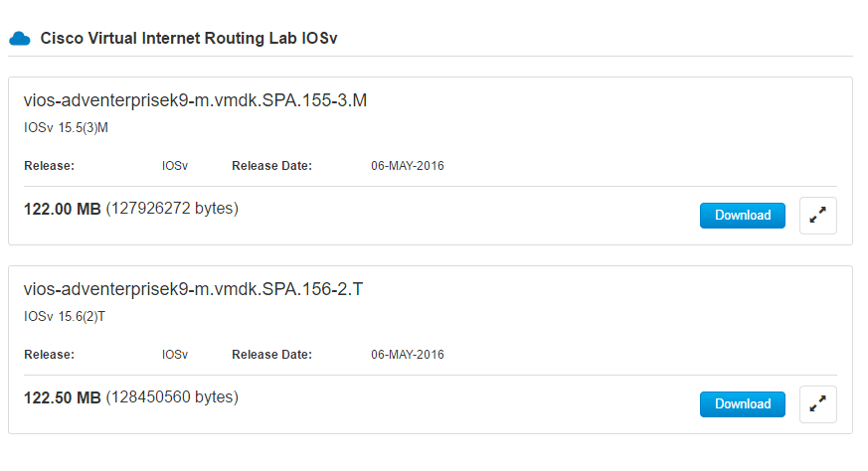Click the IOSv release value in the second card
The height and width of the screenshot is (471, 868).
pos(175,355)
